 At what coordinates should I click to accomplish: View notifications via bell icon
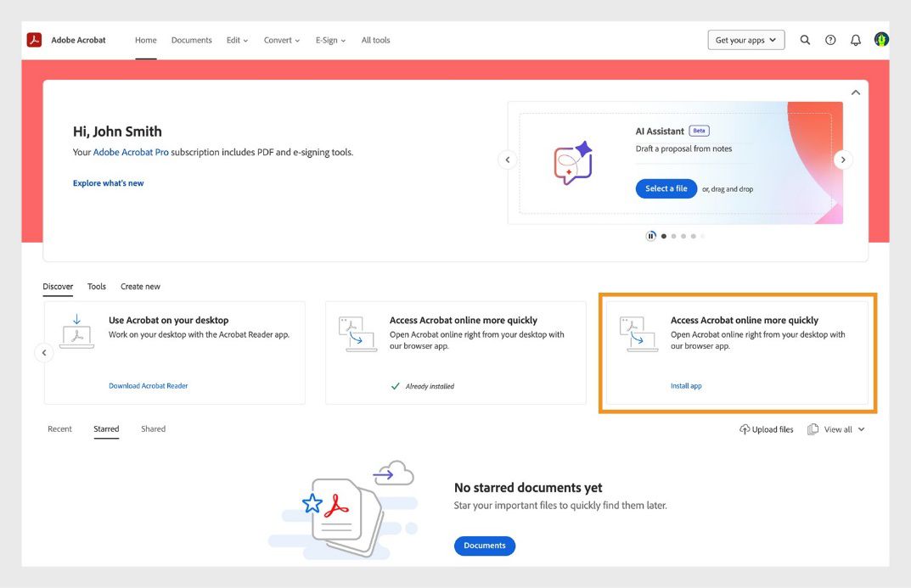point(855,39)
